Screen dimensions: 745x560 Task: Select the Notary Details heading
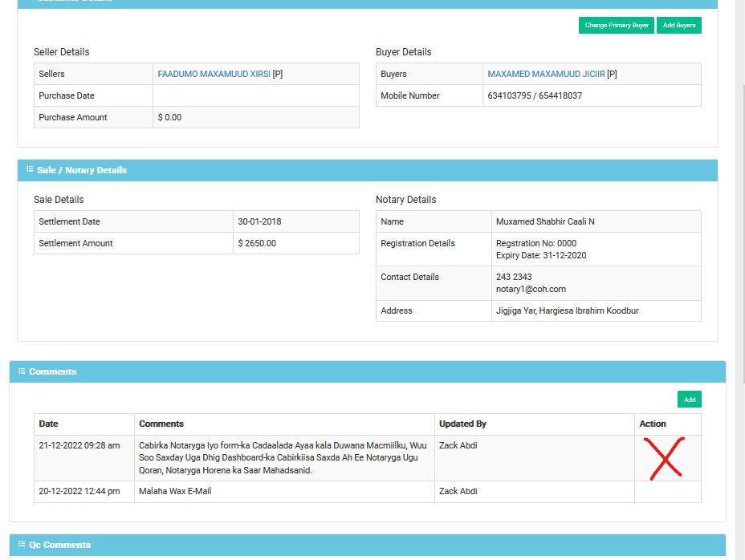click(405, 200)
